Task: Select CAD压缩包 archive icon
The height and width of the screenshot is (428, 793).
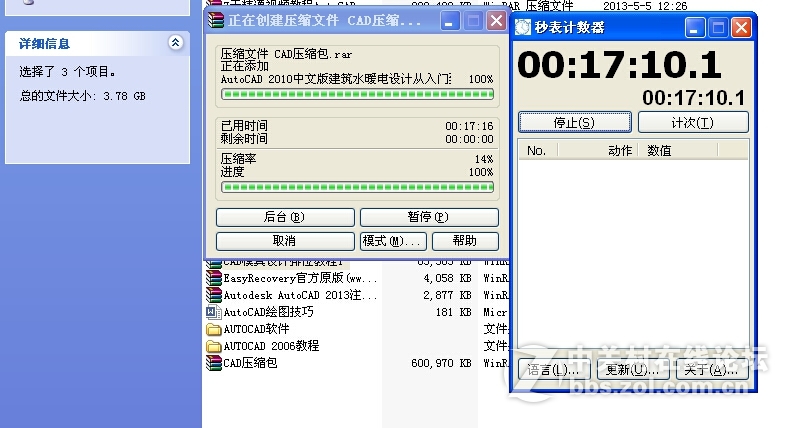Action: (214, 363)
